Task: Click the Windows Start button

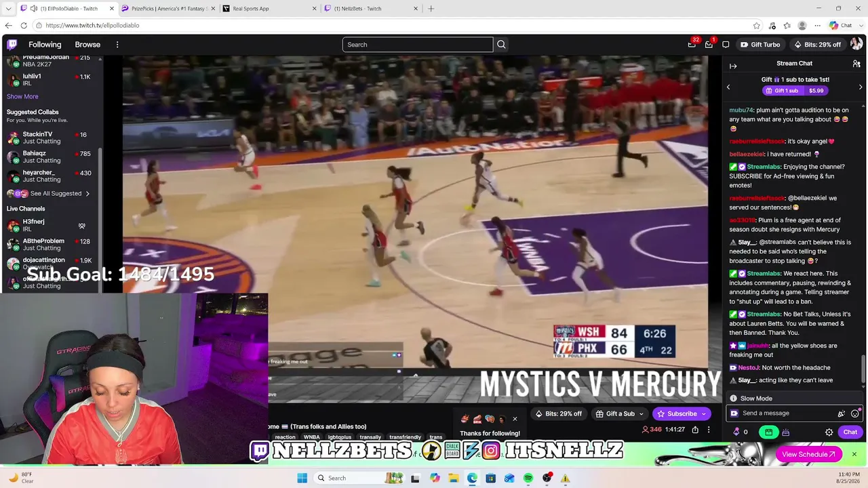Action: (302, 479)
